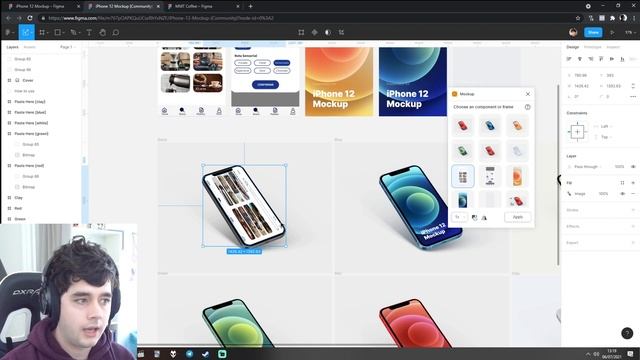
Task: Click the X position input field
Action: coord(581,76)
